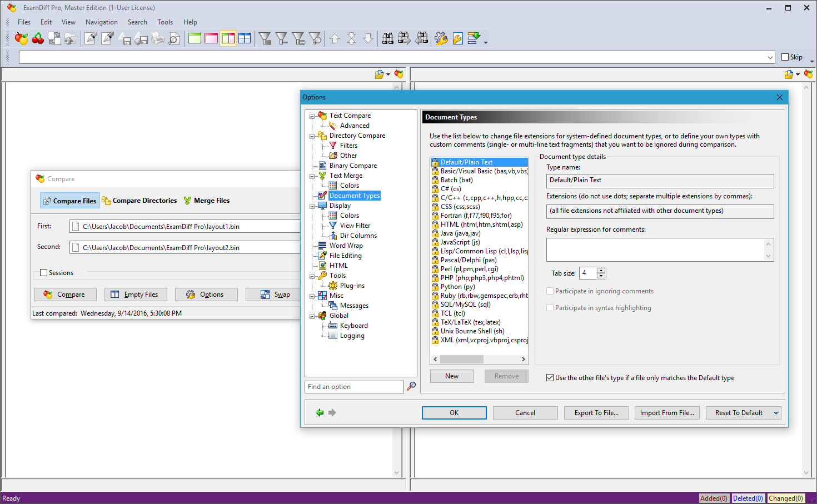
Task: Click the Find Previous binoculars icon
Action: click(422, 38)
